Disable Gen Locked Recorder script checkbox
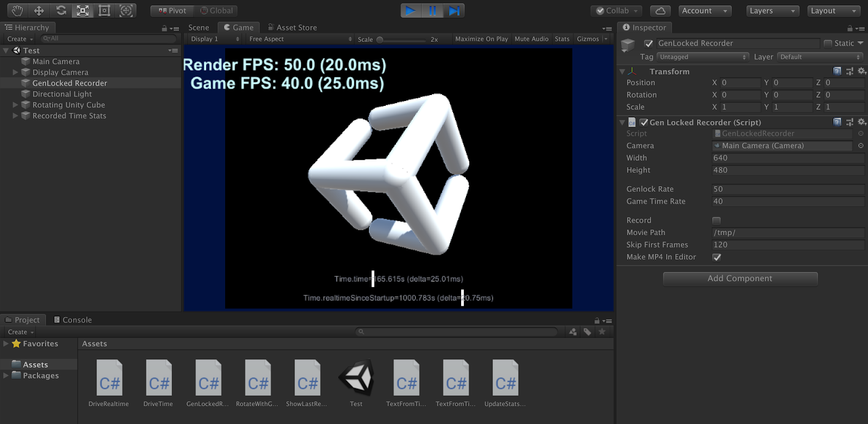The height and width of the screenshot is (424, 868). [644, 122]
